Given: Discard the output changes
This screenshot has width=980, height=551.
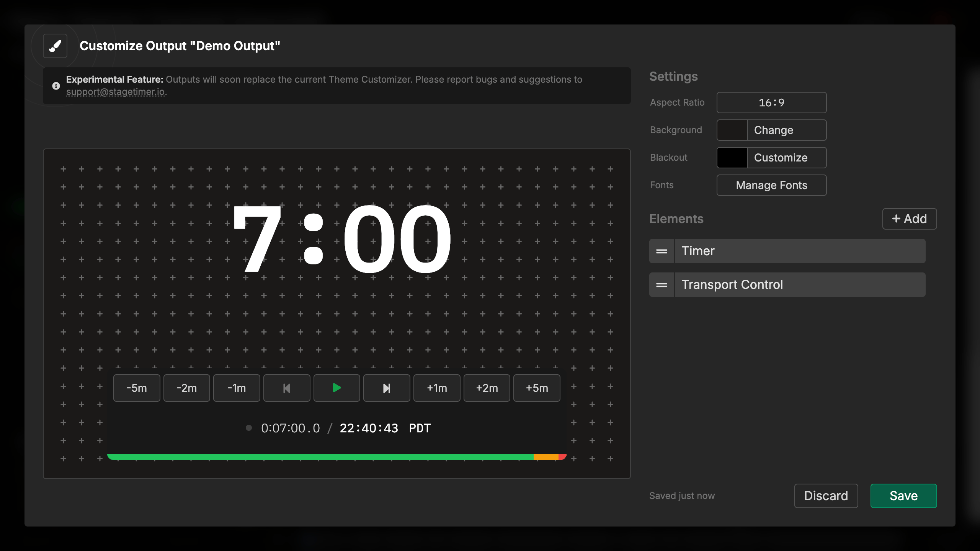Looking at the screenshot, I should tap(826, 496).
